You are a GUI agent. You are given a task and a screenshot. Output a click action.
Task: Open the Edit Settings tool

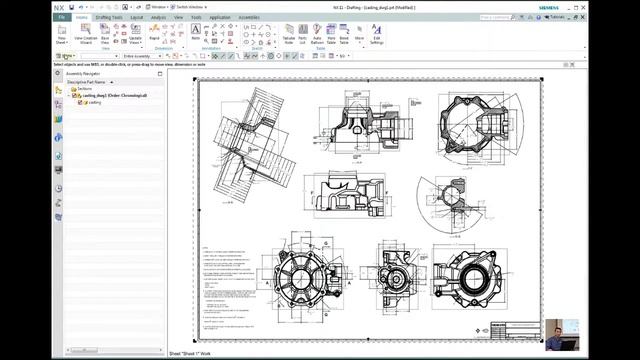[376, 34]
